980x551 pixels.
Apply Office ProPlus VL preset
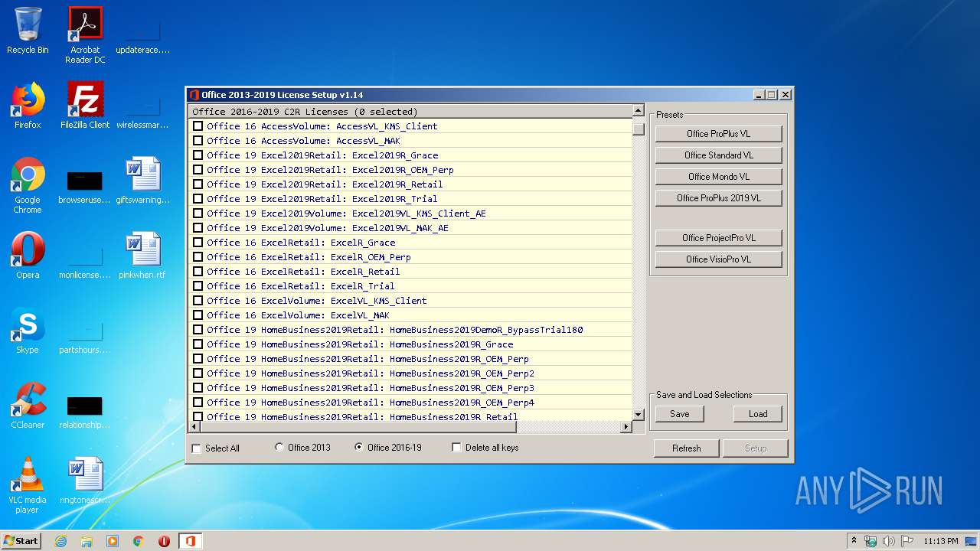tap(718, 134)
